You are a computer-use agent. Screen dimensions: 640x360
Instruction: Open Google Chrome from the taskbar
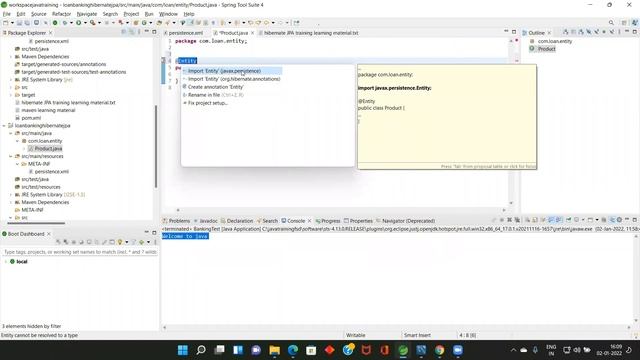coord(439,350)
